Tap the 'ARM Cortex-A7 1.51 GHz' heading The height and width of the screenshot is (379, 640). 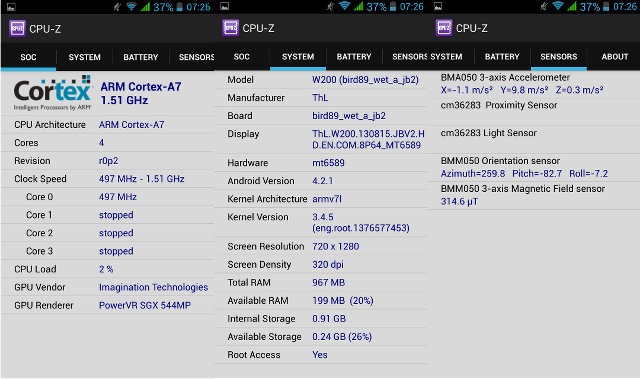(141, 93)
